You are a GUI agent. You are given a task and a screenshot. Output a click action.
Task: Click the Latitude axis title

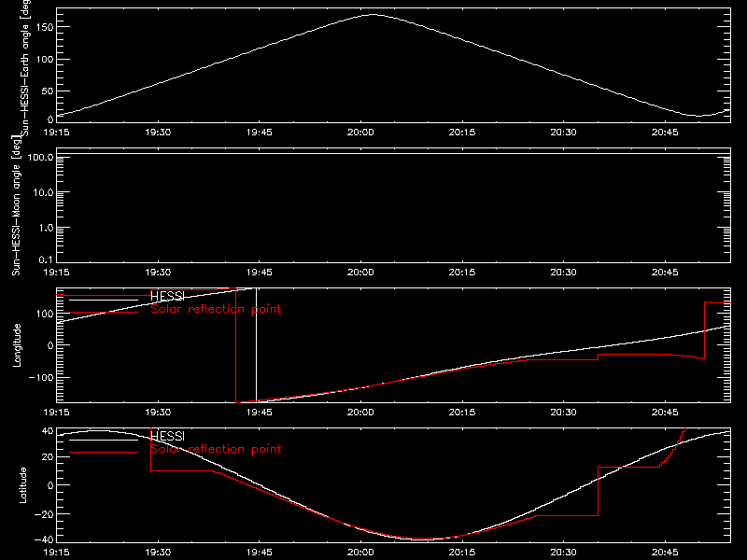22,485
